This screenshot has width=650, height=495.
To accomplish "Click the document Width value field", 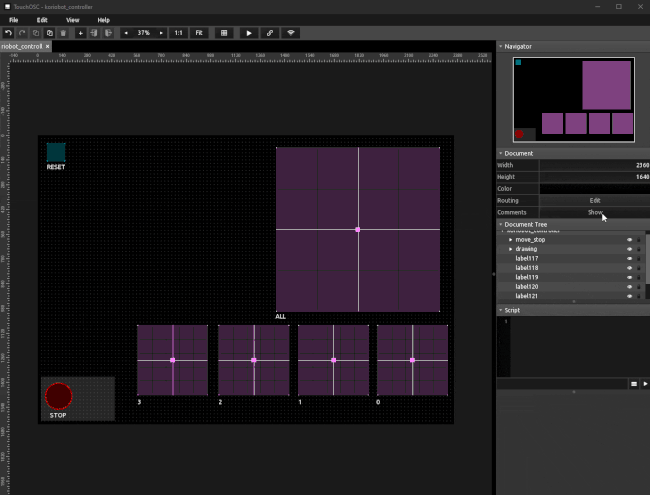I will tap(595, 165).
